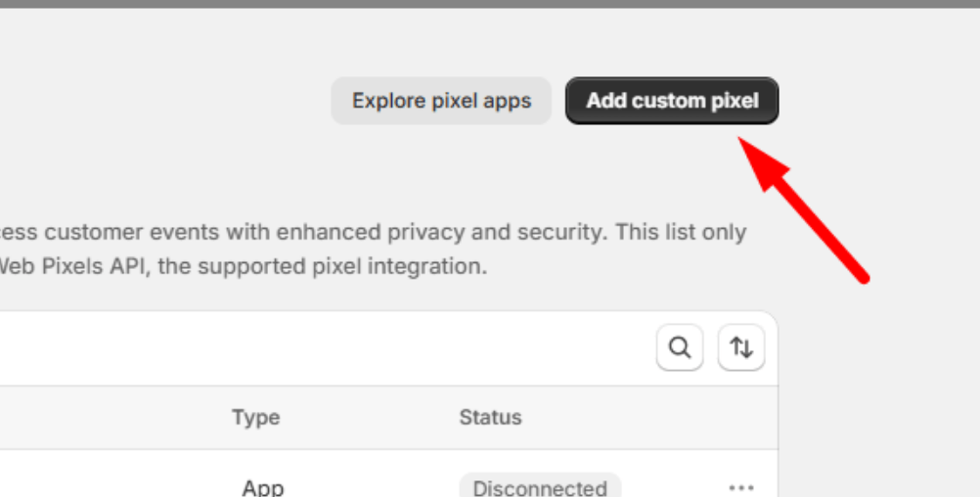Click the red arrow's tail end
The image size is (980, 497).
click(862, 277)
